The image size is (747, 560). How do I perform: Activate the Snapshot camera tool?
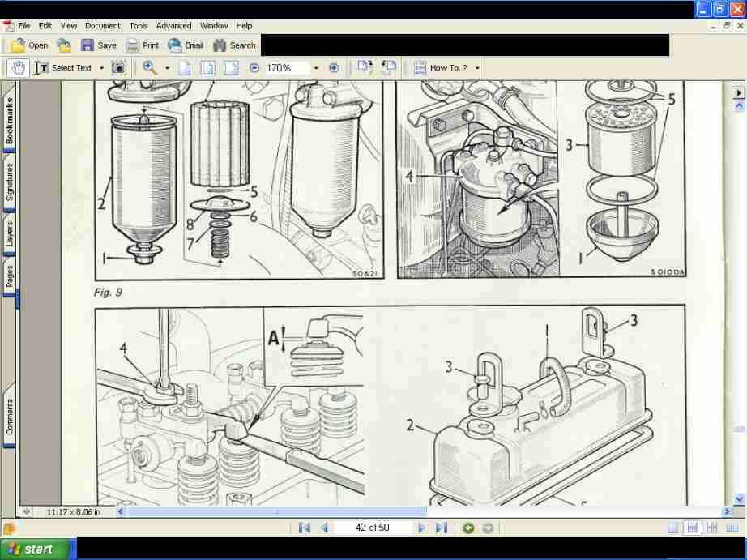click(x=118, y=68)
